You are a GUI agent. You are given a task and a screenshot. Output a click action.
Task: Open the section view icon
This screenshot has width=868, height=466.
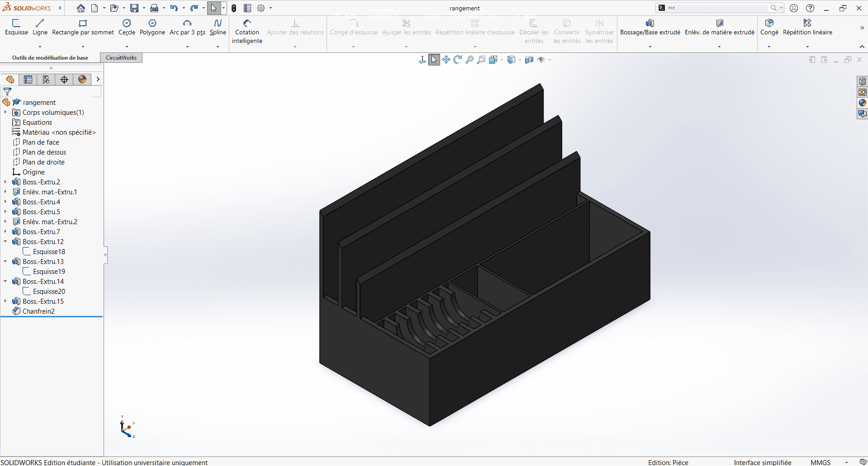pos(529,60)
